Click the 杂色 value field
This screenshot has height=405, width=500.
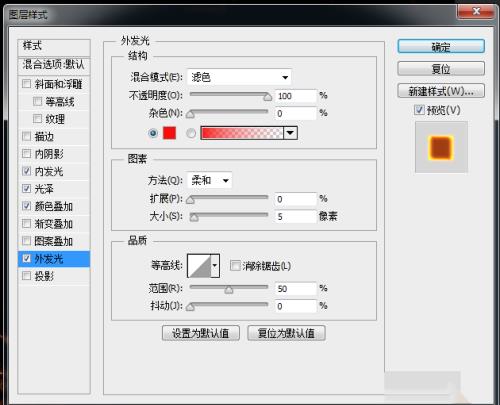tap(296, 114)
